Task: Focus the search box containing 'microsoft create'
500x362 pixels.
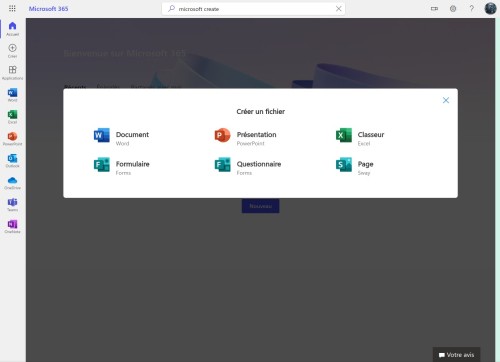Action: [x=253, y=9]
